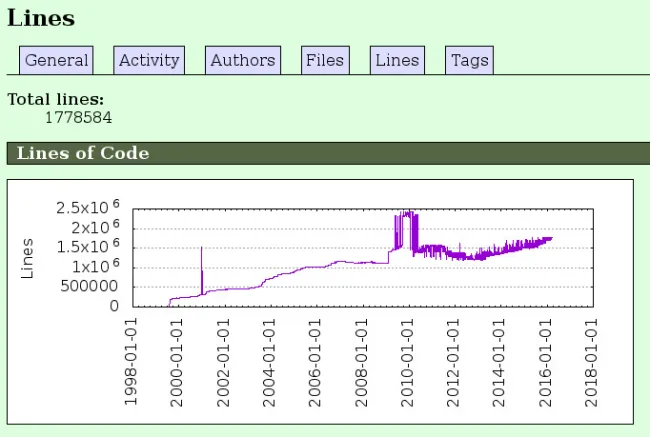Click the Lines of Code chart image
The width and height of the screenshot is (650, 437).
(x=320, y=302)
